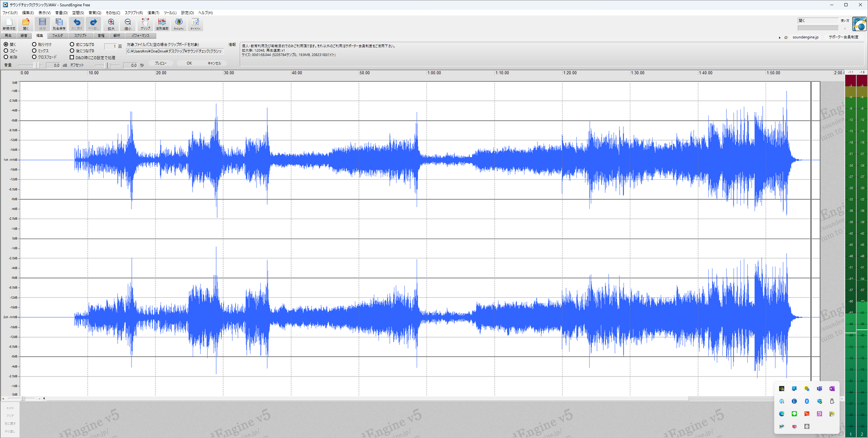Undo with the 元に戻す arrow icon
The width and height of the screenshot is (868, 438).
[77, 24]
